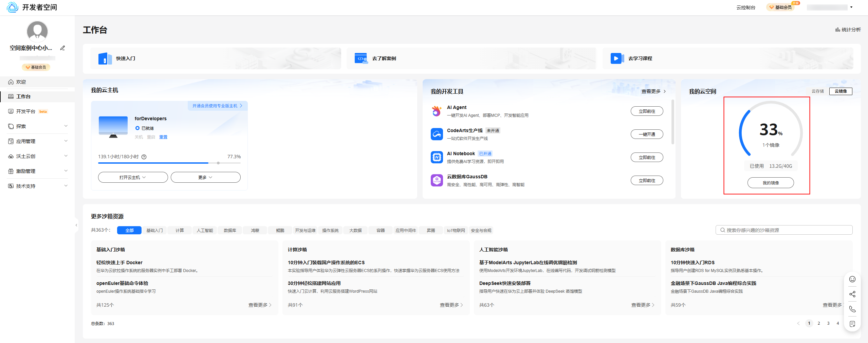Click 重置 link for the cloud host
Viewport: 868px width, 343px height.
coord(163,137)
